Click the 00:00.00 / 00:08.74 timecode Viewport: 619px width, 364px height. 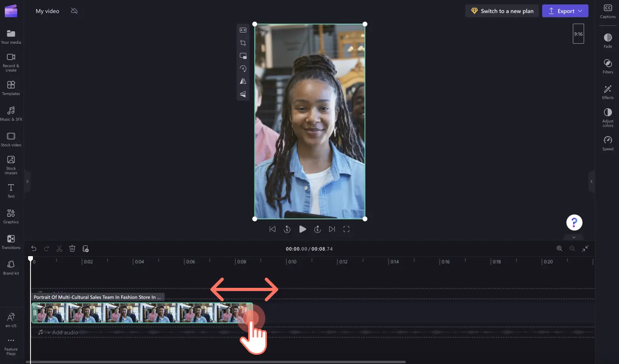click(x=309, y=249)
